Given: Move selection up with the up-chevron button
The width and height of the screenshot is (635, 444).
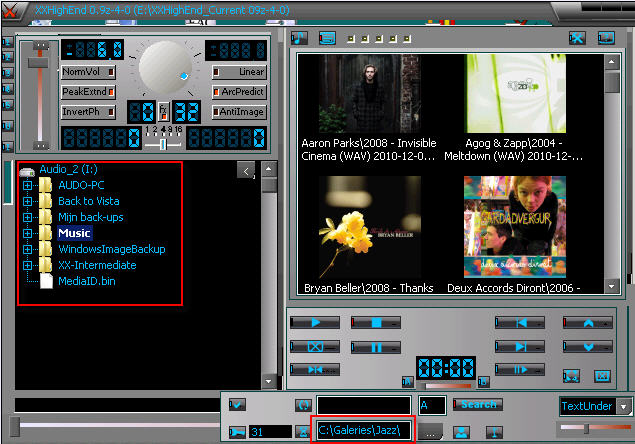Looking at the screenshot, I should click(588, 322).
